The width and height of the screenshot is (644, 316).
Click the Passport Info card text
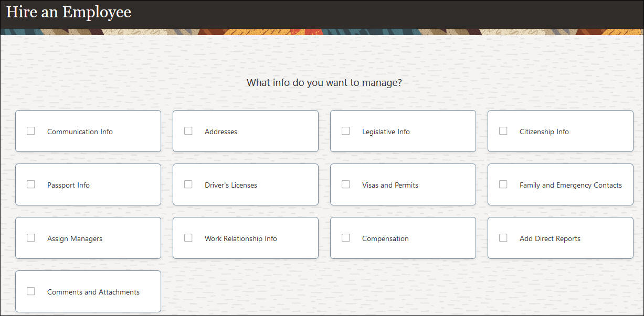click(68, 186)
